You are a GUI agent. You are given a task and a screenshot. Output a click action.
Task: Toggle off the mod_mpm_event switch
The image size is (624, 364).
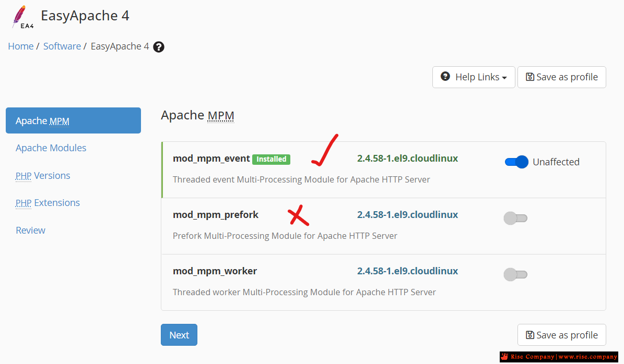pyautogui.click(x=516, y=162)
